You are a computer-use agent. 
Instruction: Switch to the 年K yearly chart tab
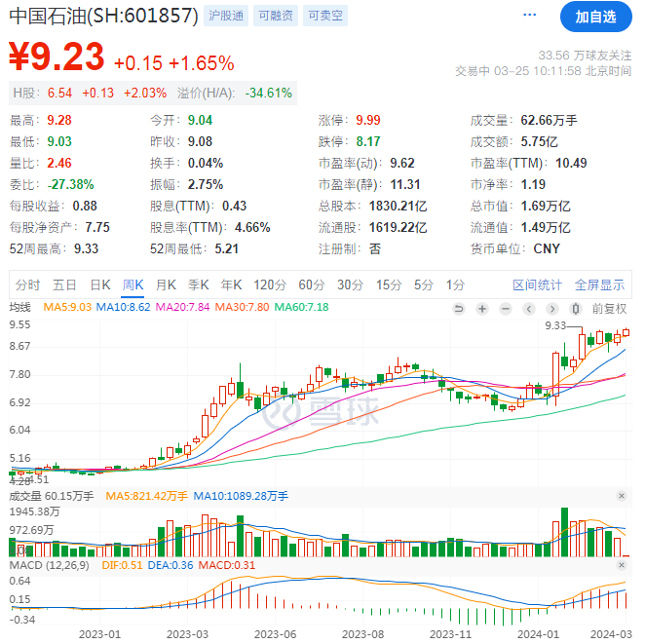click(231, 284)
